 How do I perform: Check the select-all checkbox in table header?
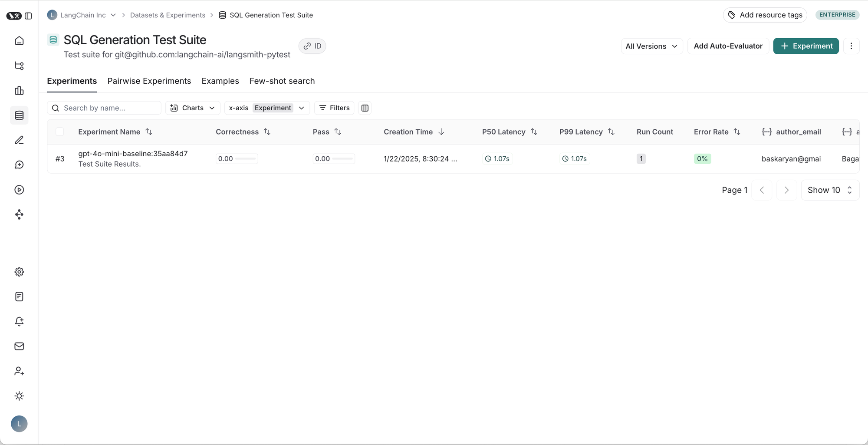60,132
